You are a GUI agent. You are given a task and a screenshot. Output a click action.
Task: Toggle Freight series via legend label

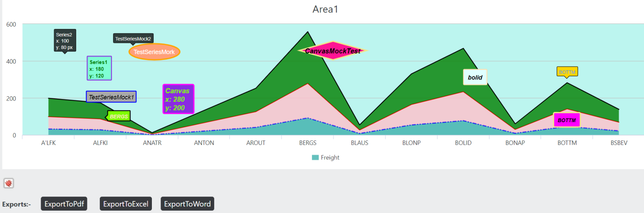pyautogui.click(x=330, y=158)
